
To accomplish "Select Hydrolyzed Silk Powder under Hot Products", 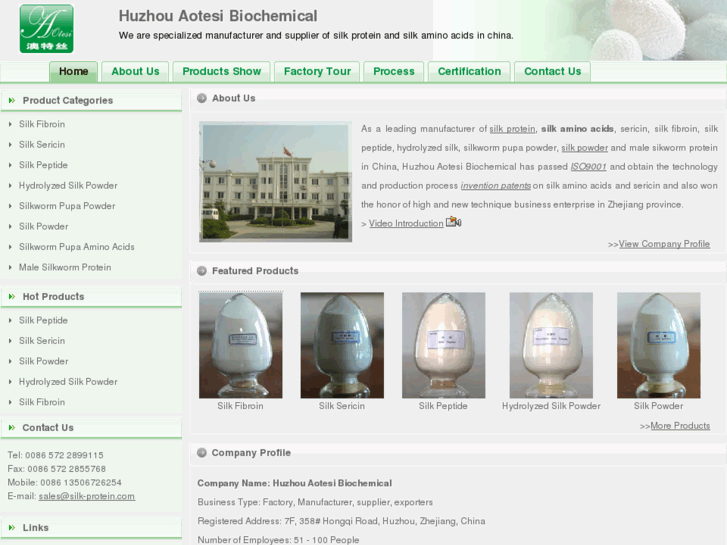I will (68, 382).
